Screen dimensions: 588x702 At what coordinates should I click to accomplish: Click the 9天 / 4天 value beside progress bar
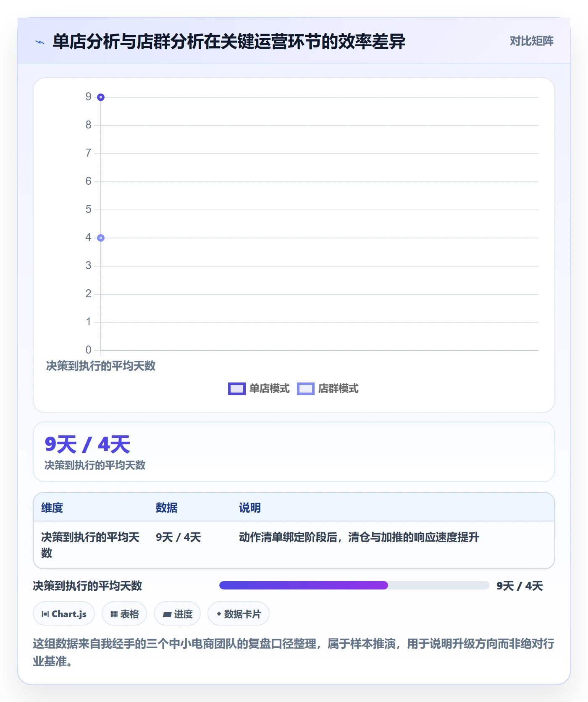click(520, 586)
